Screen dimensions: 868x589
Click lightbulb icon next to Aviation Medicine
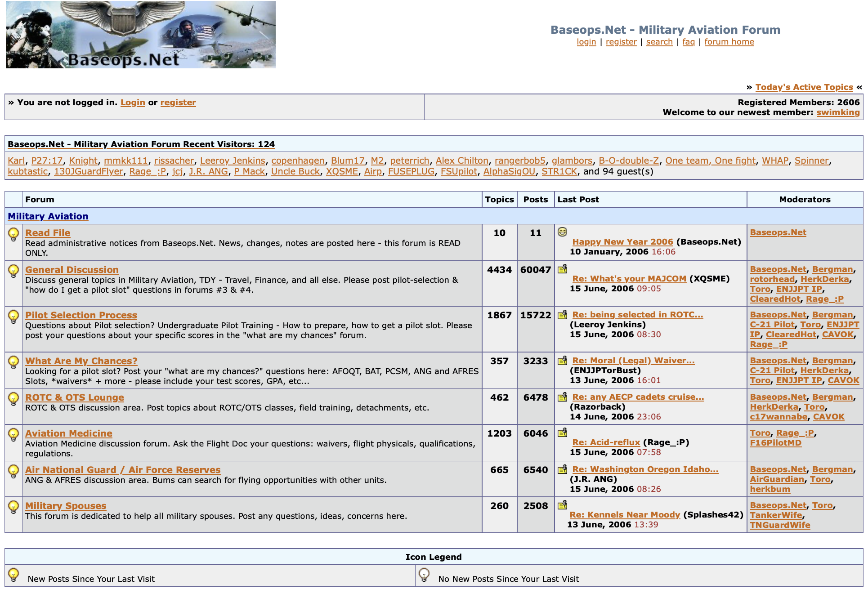pyautogui.click(x=13, y=434)
